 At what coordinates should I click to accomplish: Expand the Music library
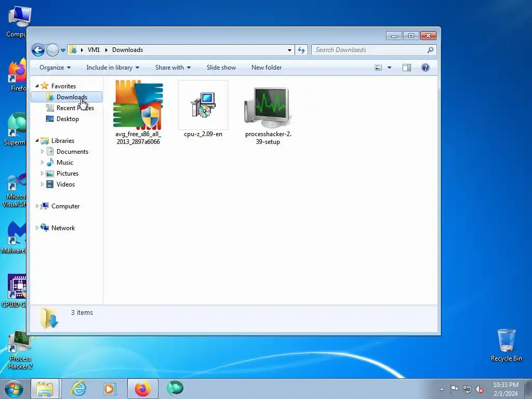point(43,162)
